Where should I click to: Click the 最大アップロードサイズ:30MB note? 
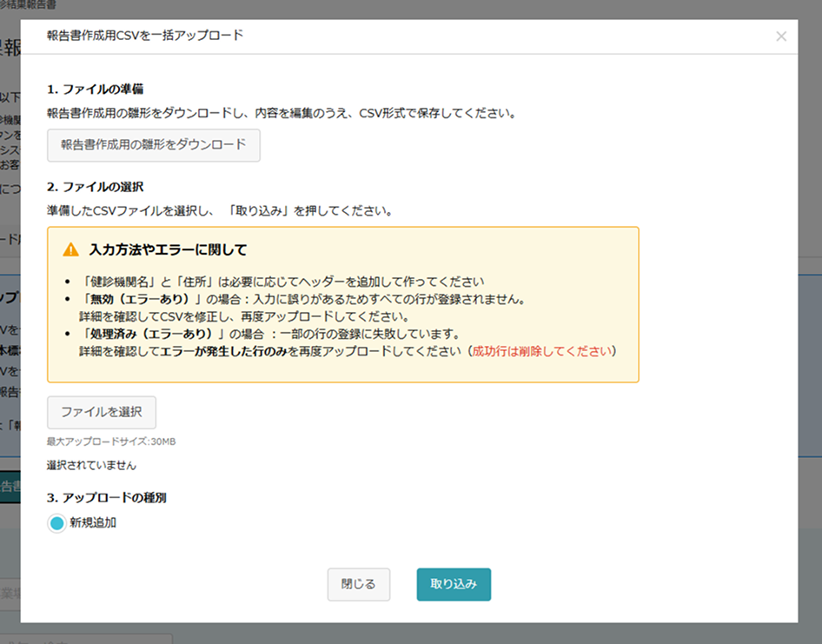pos(111,442)
